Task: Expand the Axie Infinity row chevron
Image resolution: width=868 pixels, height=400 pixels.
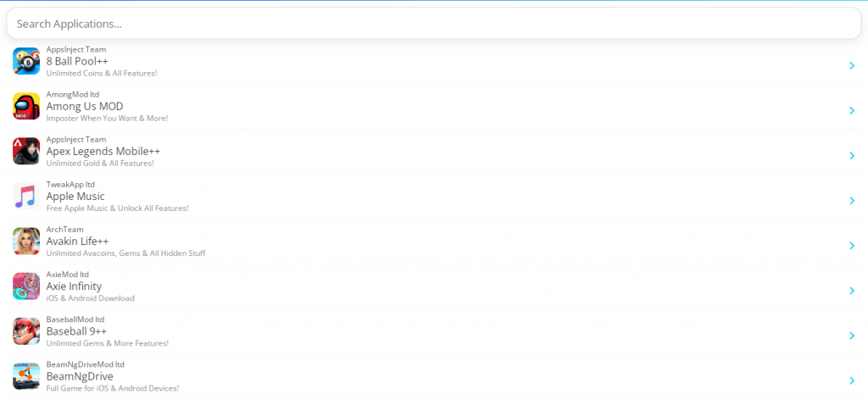Action: click(x=852, y=291)
